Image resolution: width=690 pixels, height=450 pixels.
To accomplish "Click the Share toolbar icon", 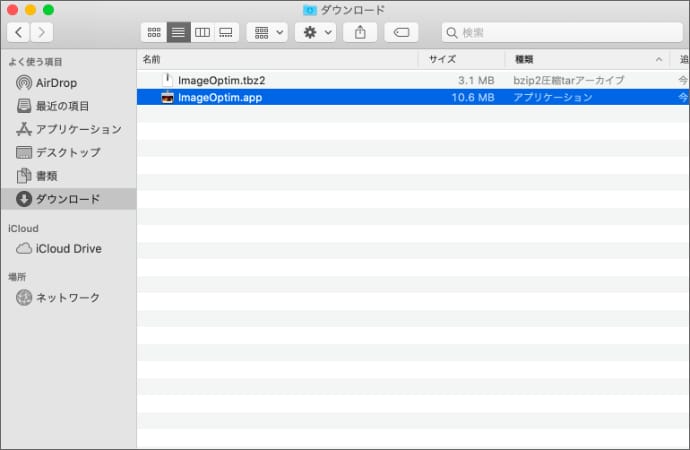I will (359, 33).
